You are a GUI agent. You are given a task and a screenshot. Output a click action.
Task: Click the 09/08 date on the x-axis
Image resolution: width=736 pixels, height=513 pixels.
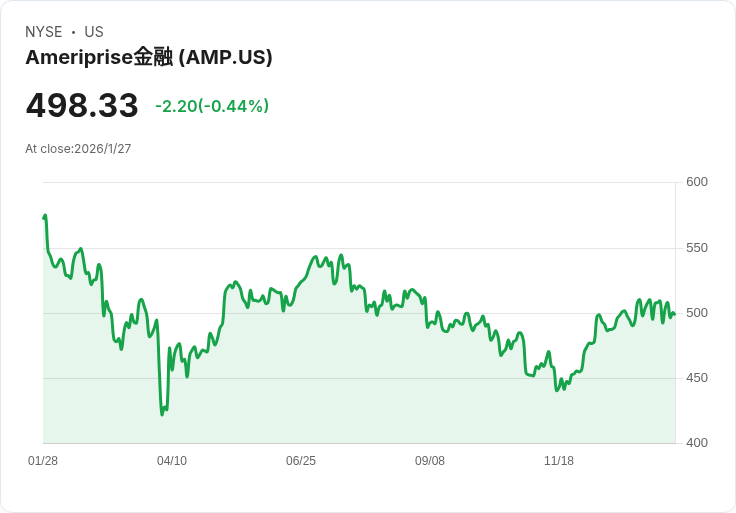(x=430, y=461)
